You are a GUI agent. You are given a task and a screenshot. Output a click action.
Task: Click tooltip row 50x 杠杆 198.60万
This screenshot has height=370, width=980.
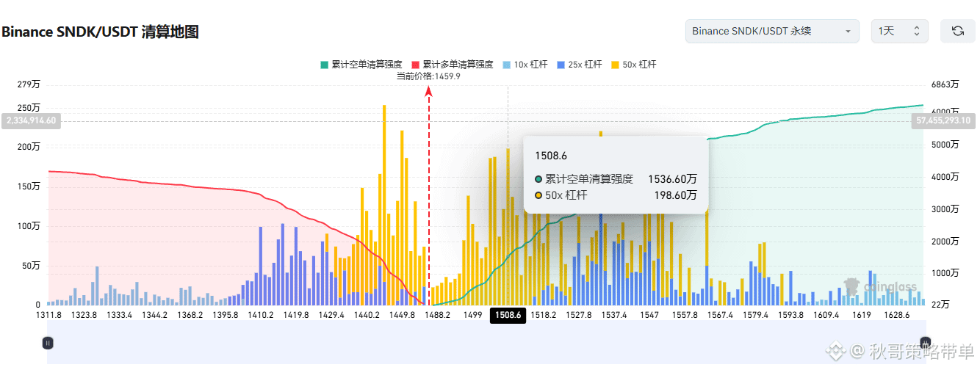[x=616, y=195]
